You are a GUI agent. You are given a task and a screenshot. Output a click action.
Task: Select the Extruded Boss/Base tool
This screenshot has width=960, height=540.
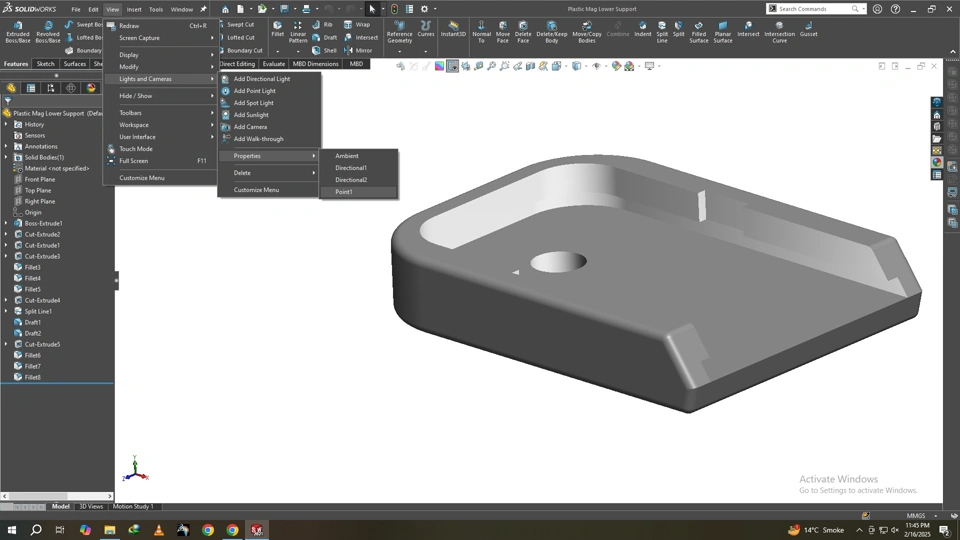click(x=18, y=30)
